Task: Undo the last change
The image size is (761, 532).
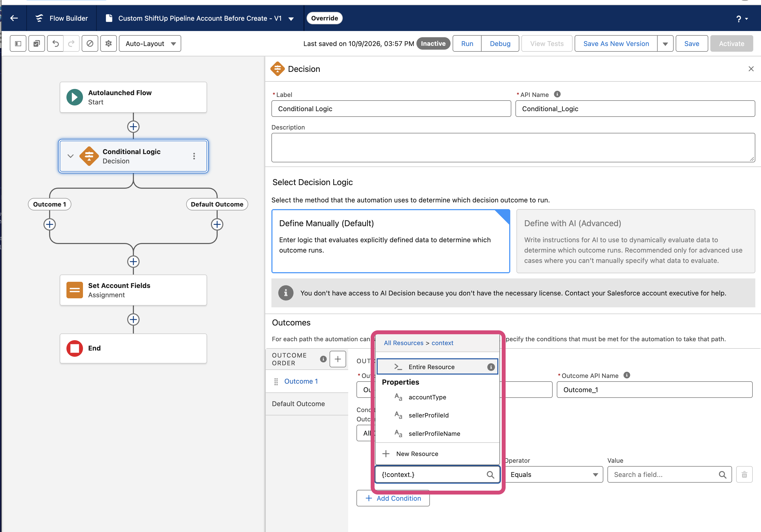Action: [55, 43]
